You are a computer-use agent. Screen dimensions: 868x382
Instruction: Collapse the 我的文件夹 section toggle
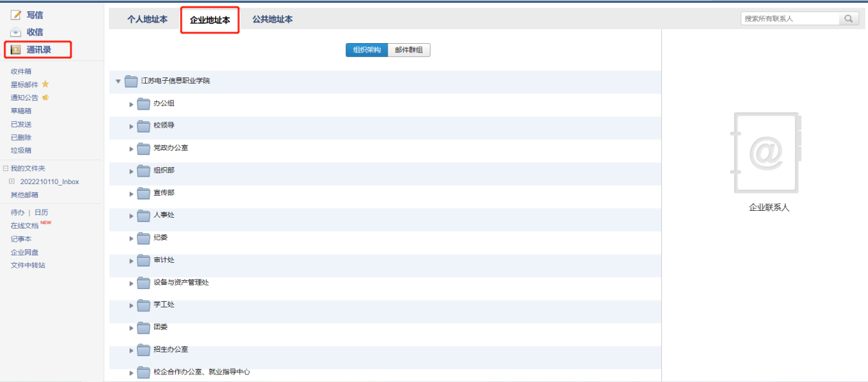[5, 168]
